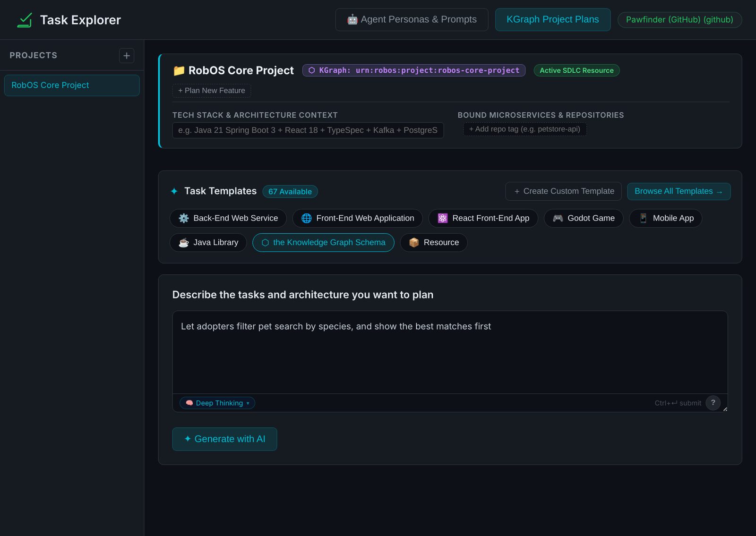Click Plan New Feature button
The image size is (756, 536).
pos(212,91)
